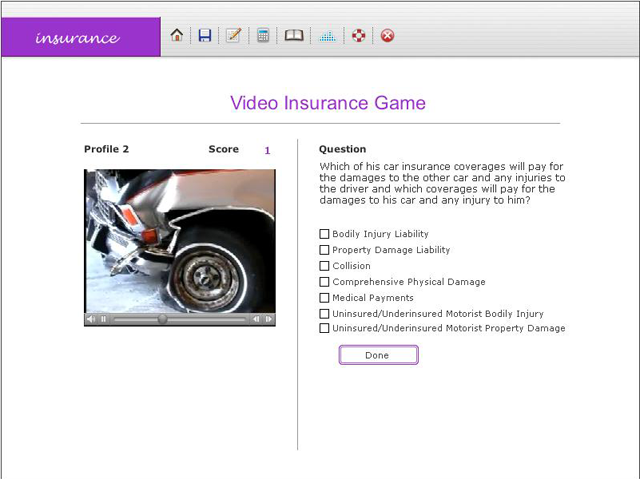This screenshot has width=640, height=479.
Task: Click the red X exit icon
Action: pyautogui.click(x=387, y=35)
